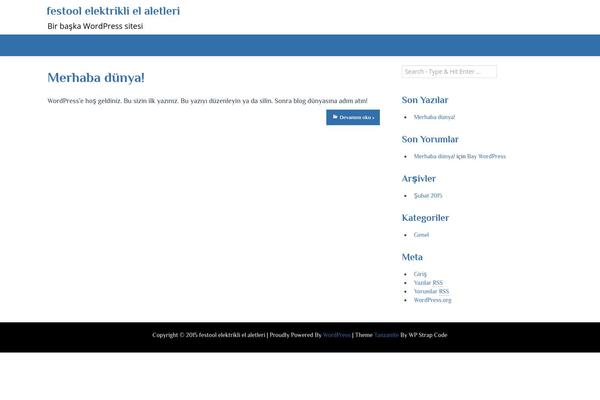
Task: Click the Copyright © 2015 footer text
Action: click(x=174, y=335)
